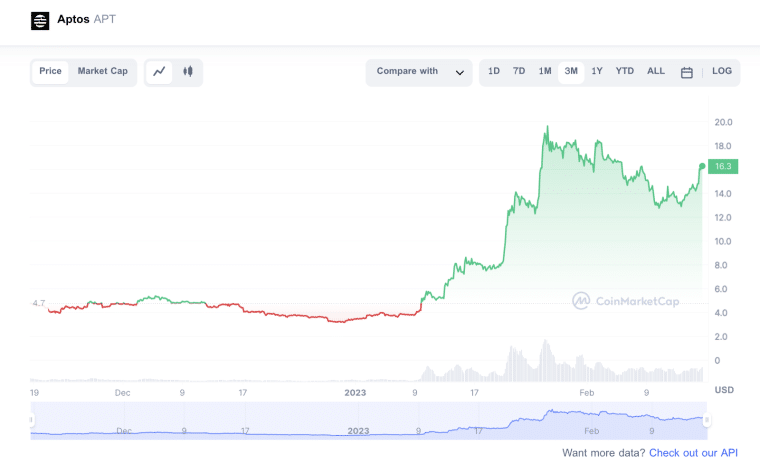Click the 2023 label in range navigator
The width and height of the screenshot is (760, 473).
click(358, 431)
